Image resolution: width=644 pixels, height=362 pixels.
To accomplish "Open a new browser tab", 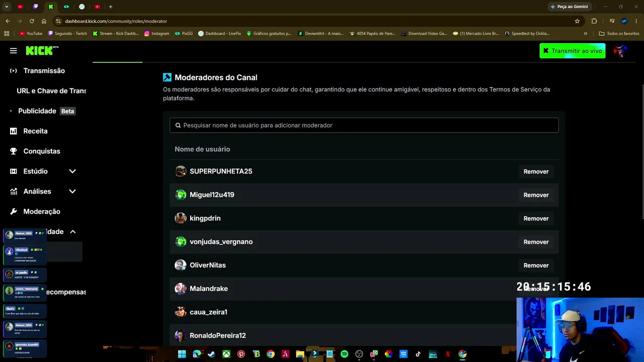I will 111,7.
